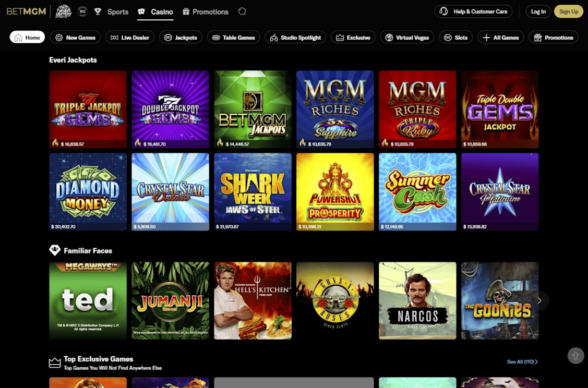Open the search magnifier icon
This screenshot has height=388, width=588.
pyautogui.click(x=242, y=11)
